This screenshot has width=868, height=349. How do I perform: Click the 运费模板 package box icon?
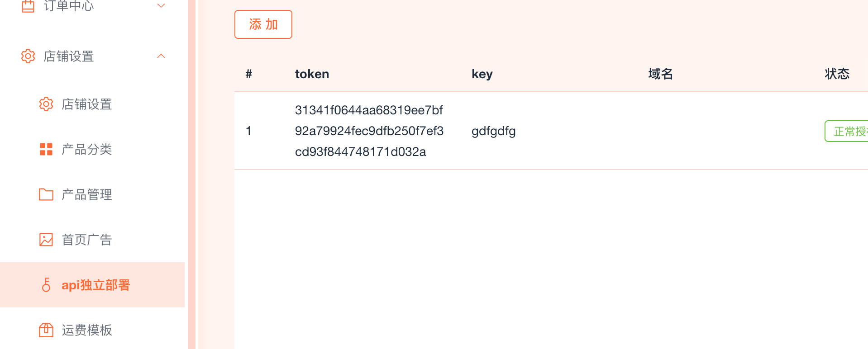pos(46,330)
